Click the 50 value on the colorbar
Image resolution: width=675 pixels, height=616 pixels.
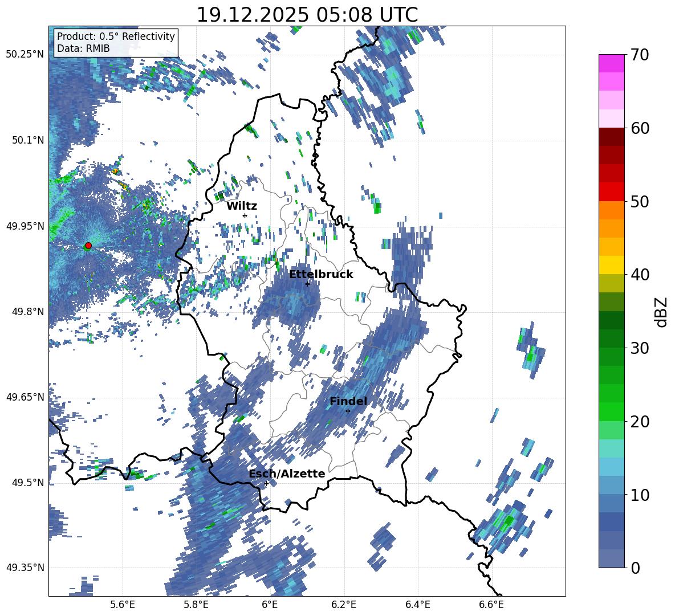640,201
